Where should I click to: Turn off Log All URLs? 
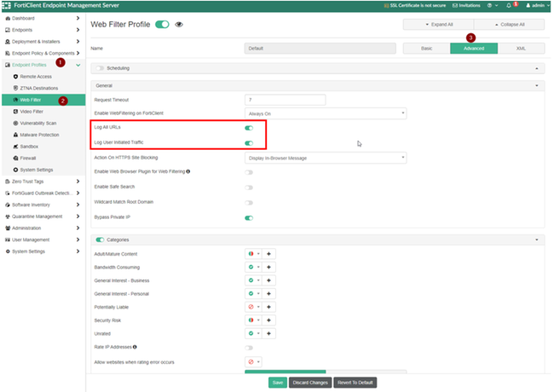click(x=249, y=128)
